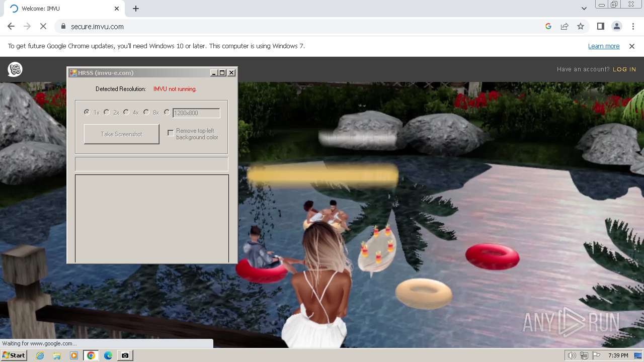Open File Explorer from taskbar

click(x=57, y=355)
